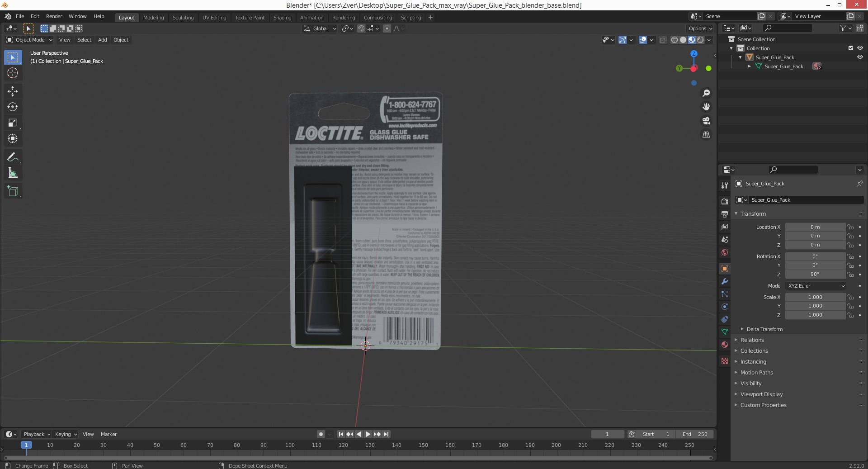
Task: Add a new workspace with plus button
Action: tap(430, 18)
